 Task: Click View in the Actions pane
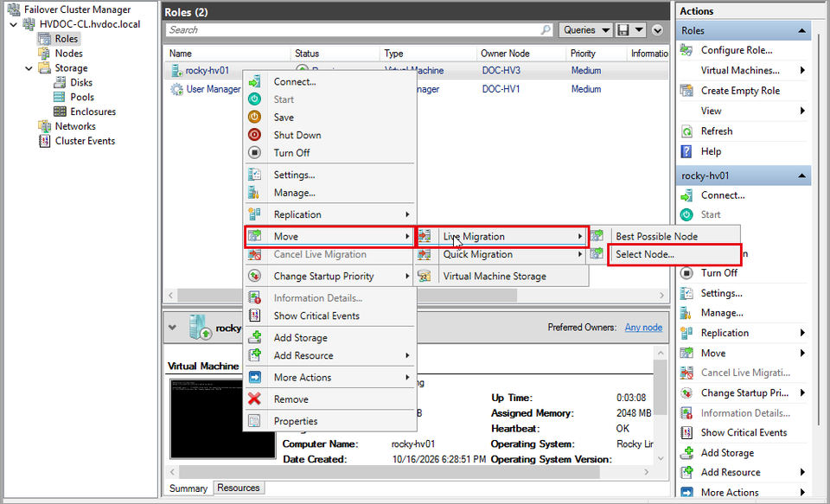pos(711,111)
